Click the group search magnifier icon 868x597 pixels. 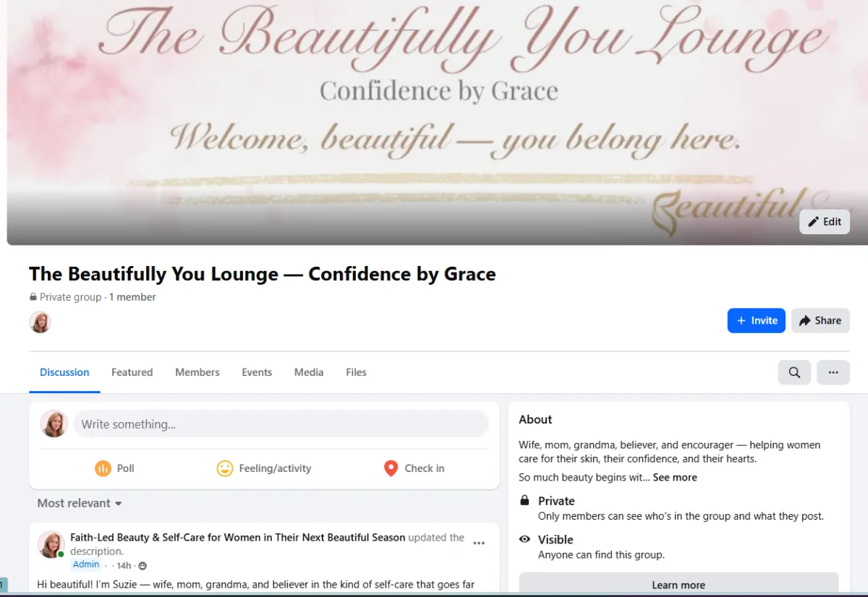click(794, 372)
